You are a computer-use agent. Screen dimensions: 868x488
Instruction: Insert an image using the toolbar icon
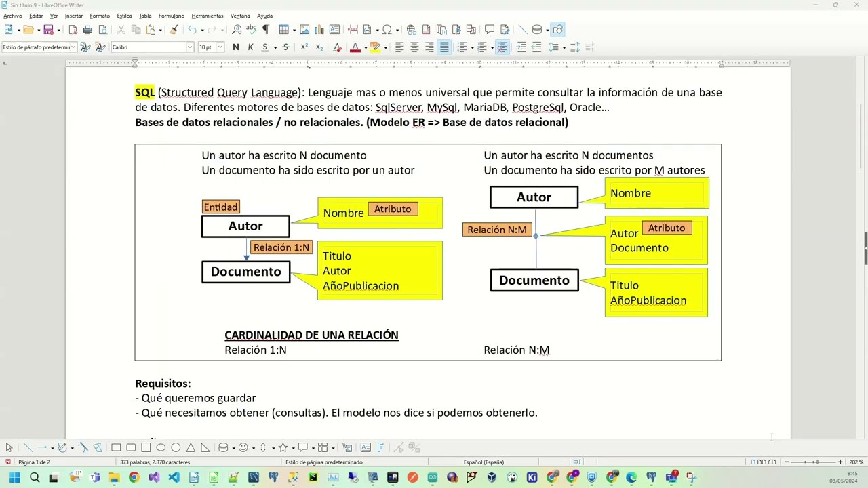click(x=304, y=30)
